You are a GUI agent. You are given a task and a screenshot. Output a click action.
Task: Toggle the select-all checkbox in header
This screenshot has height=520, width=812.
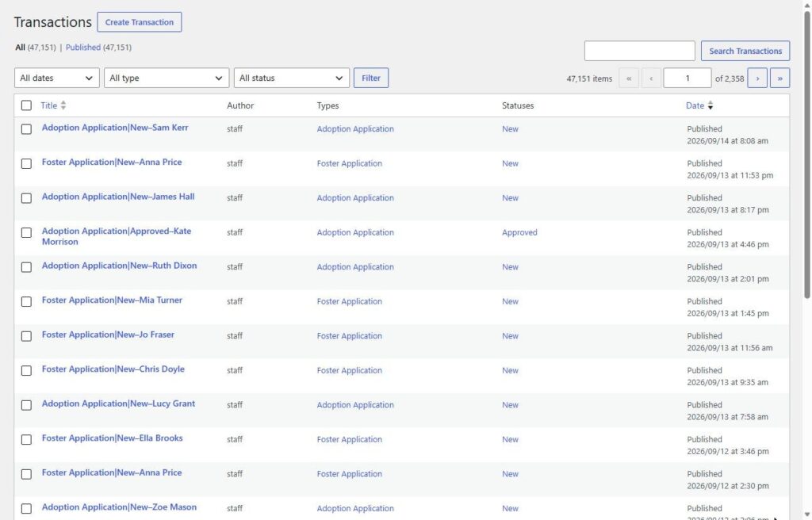pos(26,105)
